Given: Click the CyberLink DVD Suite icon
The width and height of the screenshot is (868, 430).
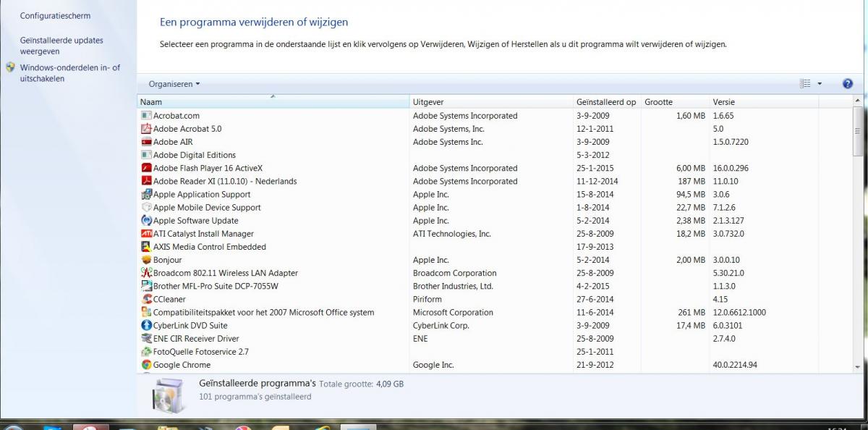Looking at the screenshot, I should [147, 326].
